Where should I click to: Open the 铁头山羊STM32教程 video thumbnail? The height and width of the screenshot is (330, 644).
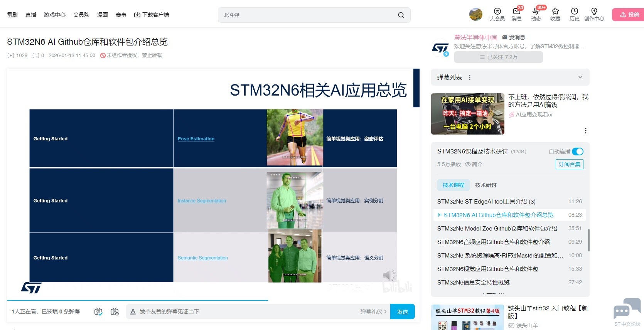[x=468, y=317]
